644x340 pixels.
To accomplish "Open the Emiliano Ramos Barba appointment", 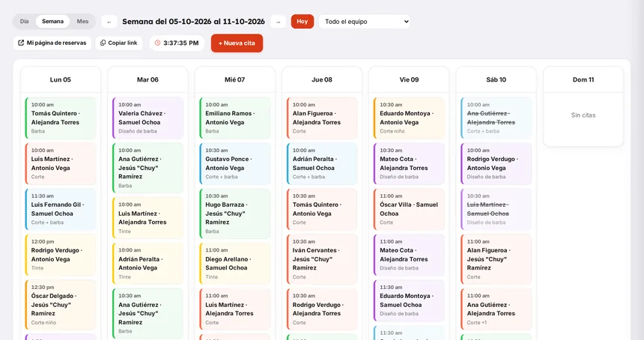I will [x=234, y=118].
